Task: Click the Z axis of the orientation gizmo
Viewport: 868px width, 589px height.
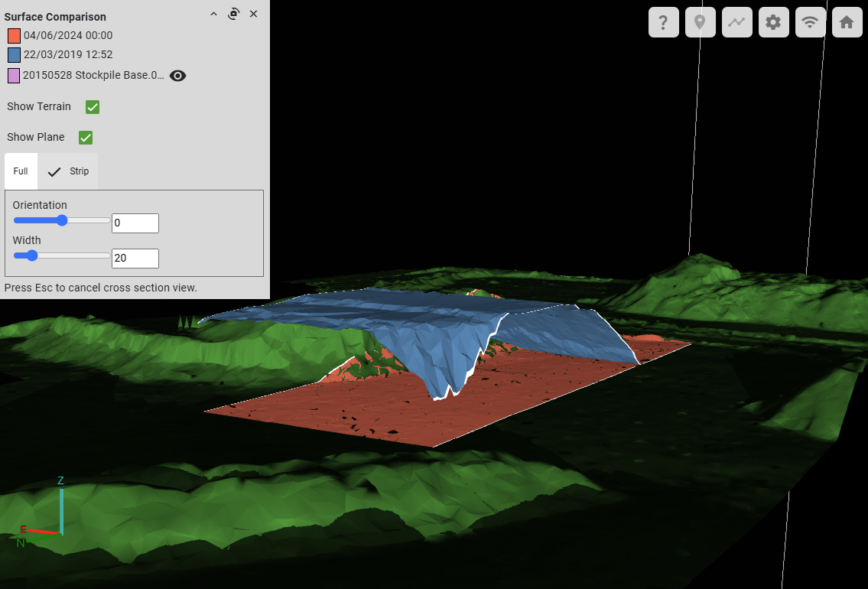Action: tap(61, 506)
